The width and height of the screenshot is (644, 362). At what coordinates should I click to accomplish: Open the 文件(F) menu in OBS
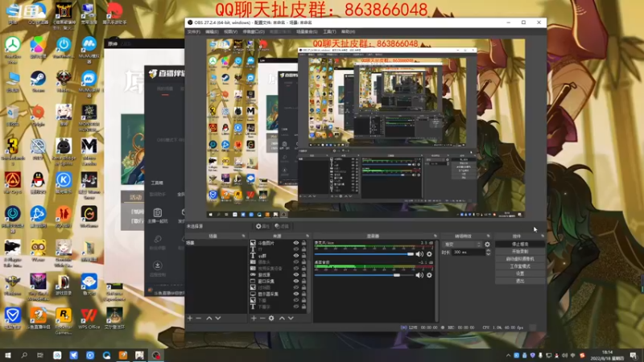(193, 31)
